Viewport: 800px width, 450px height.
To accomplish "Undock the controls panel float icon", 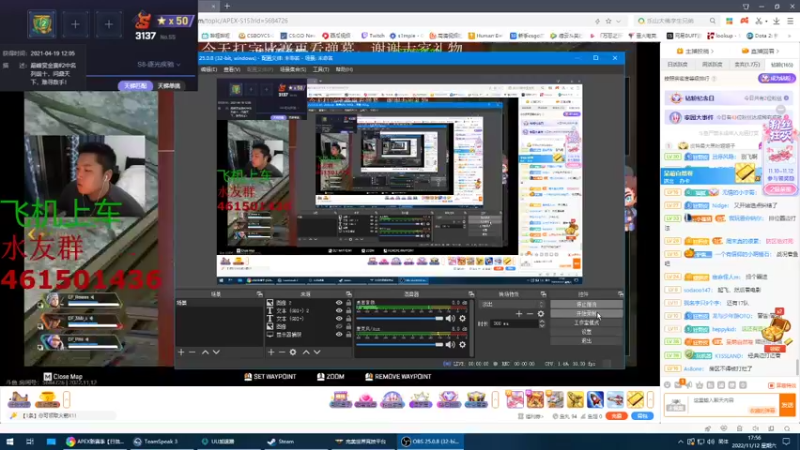I will click(620, 294).
